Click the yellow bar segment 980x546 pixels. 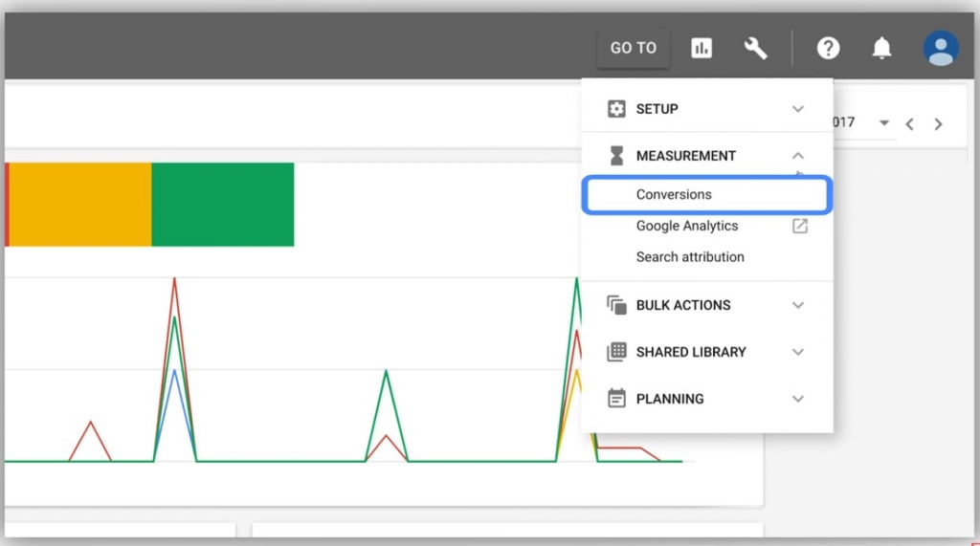click(x=80, y=205)
